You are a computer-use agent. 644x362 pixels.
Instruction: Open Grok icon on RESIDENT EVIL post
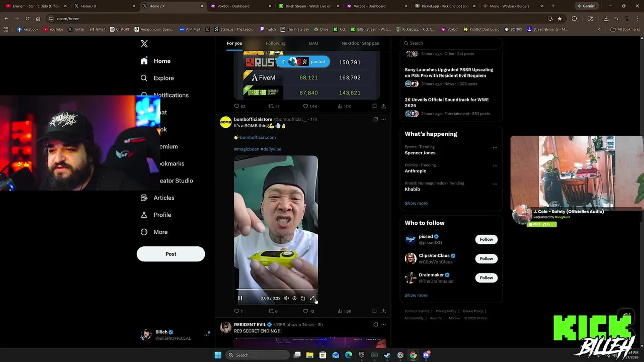click(375, 324)
